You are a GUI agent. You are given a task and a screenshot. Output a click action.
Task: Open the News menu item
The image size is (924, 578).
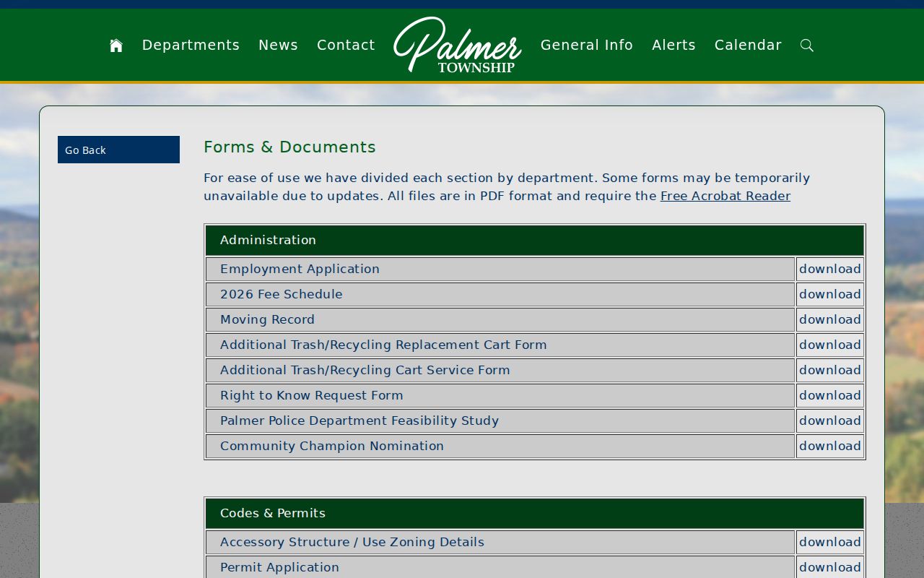click(278, 46)
